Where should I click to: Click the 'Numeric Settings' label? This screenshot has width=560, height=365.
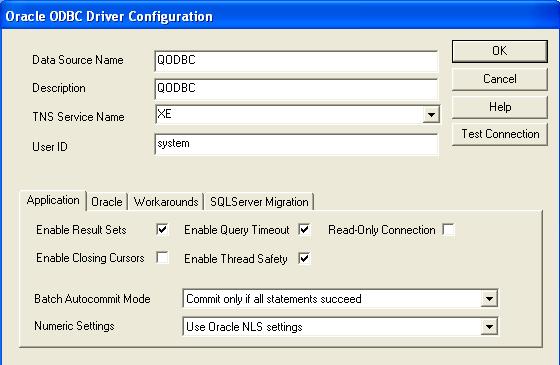pyautogui.click(x=74, y=326)
